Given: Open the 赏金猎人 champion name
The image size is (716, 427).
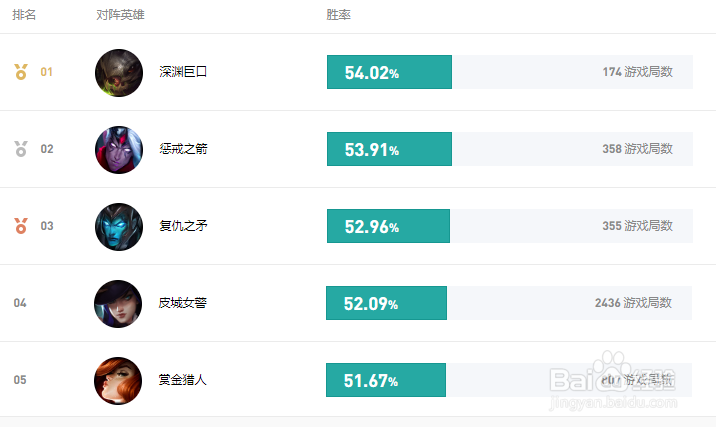Looking at the screenshot, I should click(x=182, y=380).
